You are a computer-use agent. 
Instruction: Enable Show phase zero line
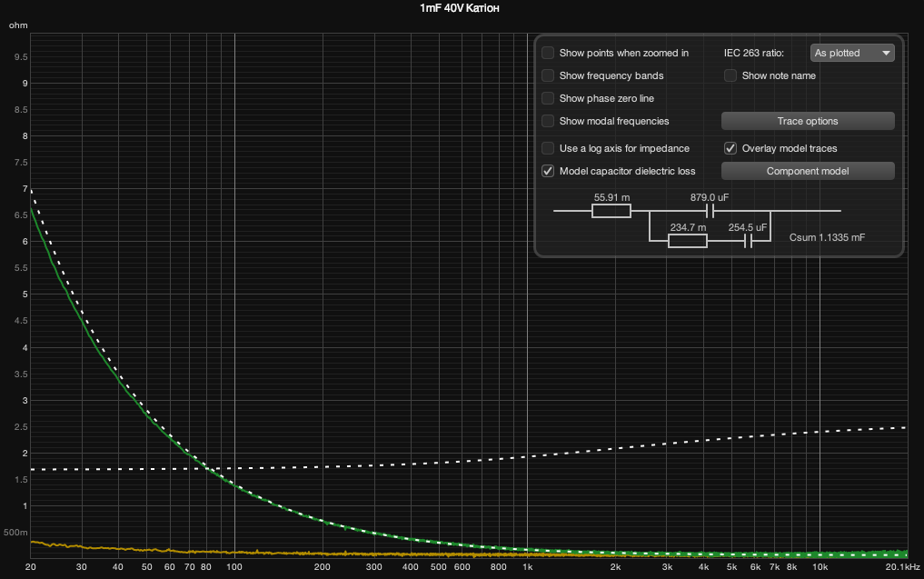click(x=548, y=98)
